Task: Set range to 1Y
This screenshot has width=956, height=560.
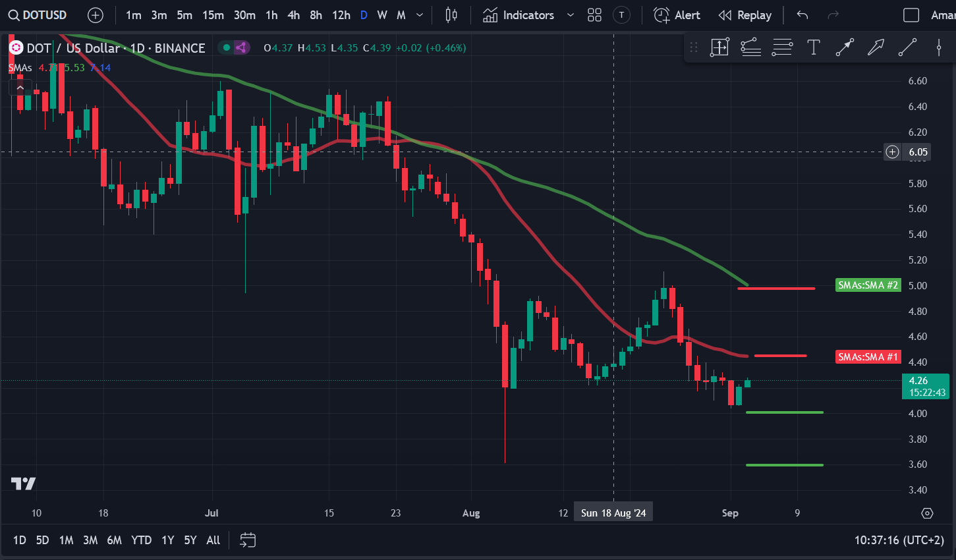Action: point(168,540)
